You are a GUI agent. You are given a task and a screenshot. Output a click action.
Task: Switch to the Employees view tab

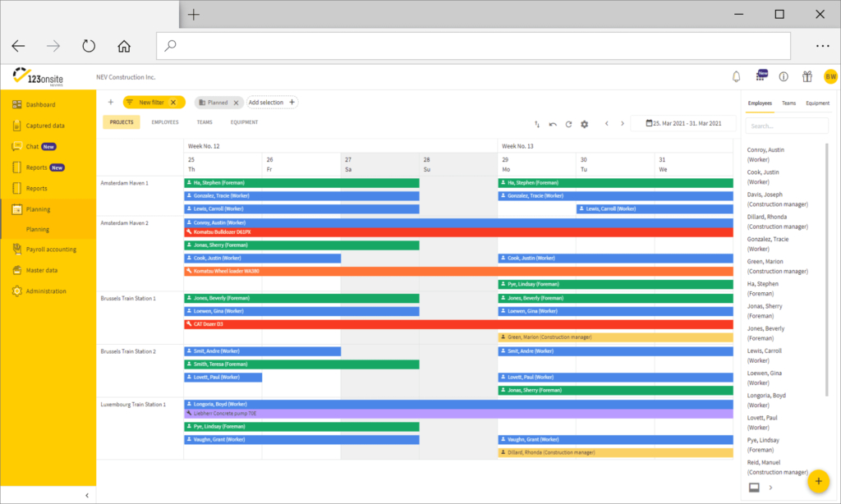164,122
